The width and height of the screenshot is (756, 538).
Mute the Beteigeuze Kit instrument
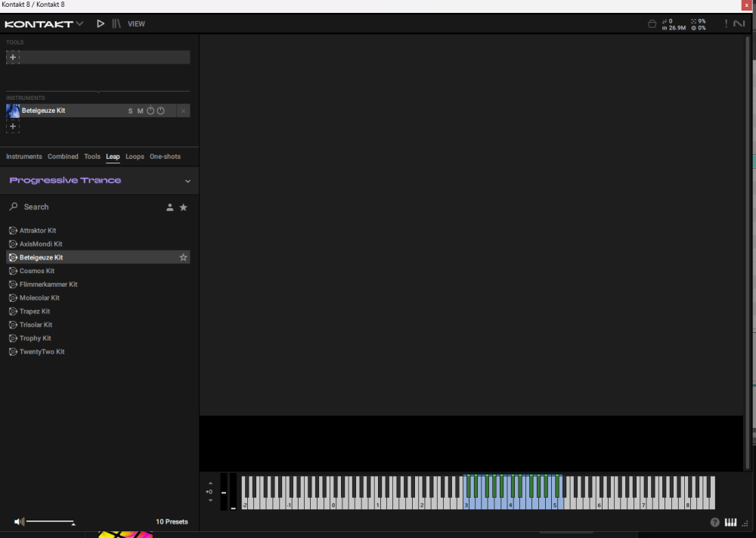141,111
